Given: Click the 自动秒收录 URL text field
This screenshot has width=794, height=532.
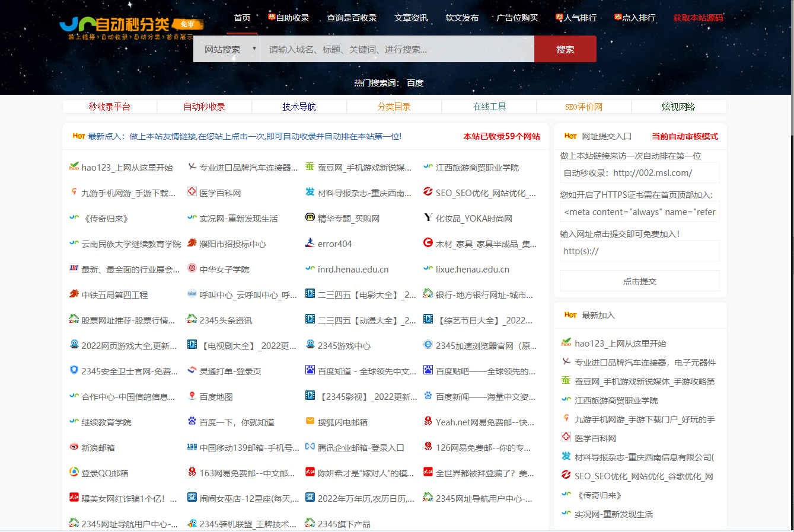Looking at the screenshot, I should click(640, 172).
